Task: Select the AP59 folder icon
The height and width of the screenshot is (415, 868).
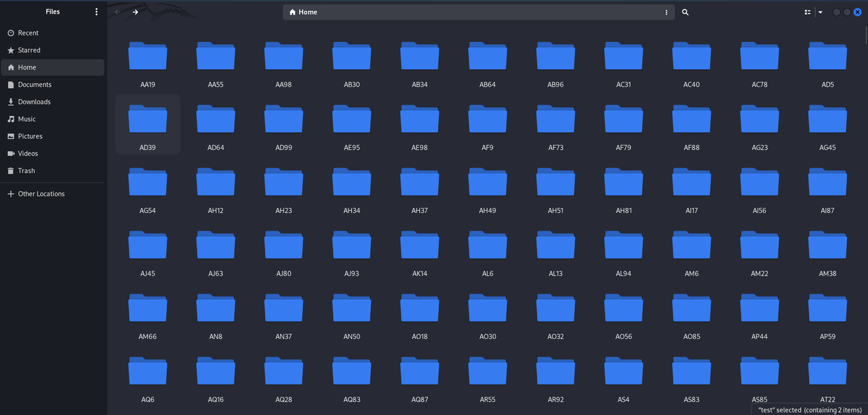Action: pos(827,308)
